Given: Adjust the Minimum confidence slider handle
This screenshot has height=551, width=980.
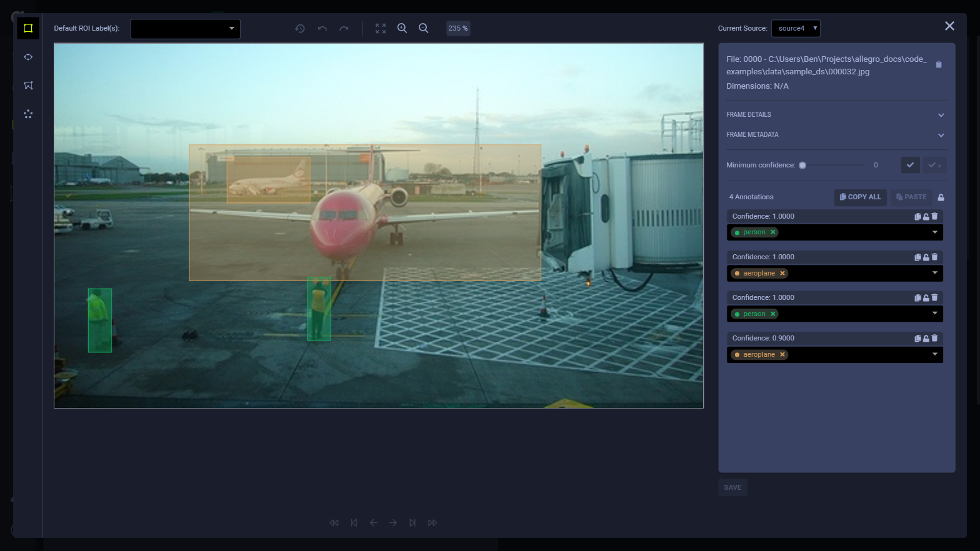Looking at the screenshot, I should click(x=802, y=166).
